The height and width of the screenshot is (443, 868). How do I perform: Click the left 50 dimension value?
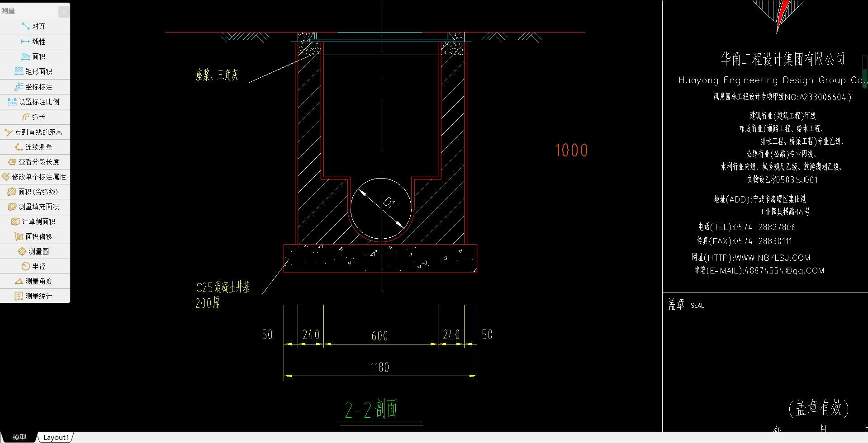(x=267, y=335)
